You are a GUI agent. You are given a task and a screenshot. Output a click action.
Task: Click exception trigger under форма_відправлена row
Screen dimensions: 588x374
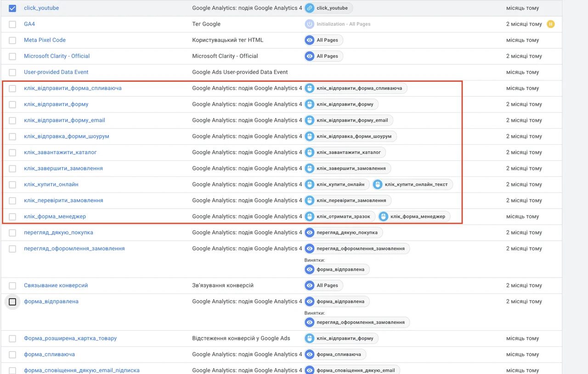click(x=357, y=322)
